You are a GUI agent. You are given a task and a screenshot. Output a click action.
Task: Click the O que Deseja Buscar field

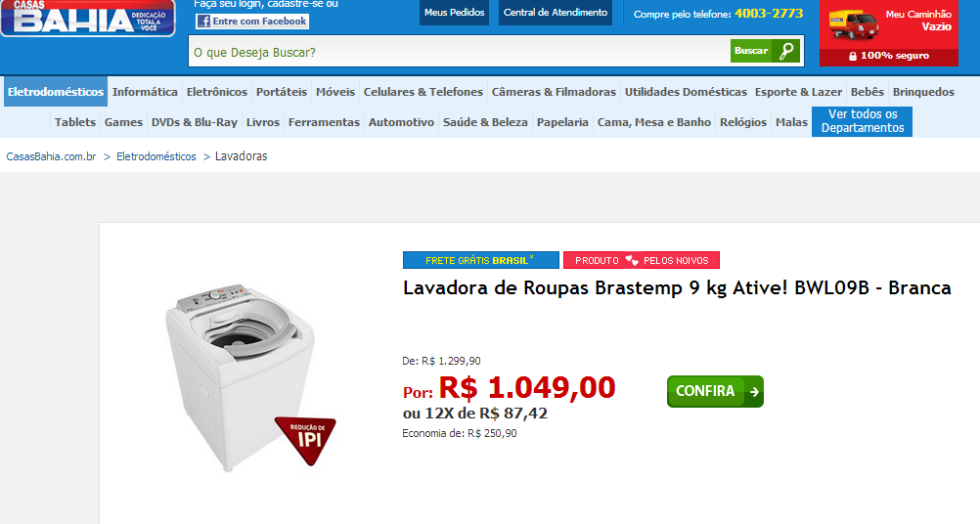pyautogui.click(x=460, y=51)
